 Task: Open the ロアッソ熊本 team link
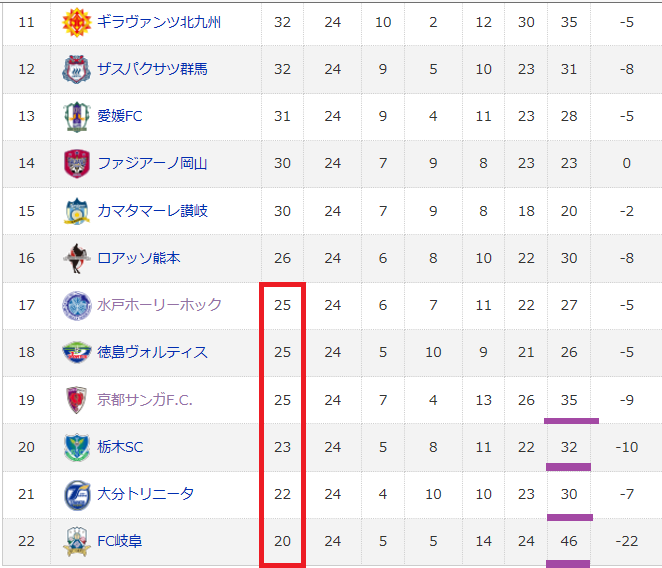[139, 258]
